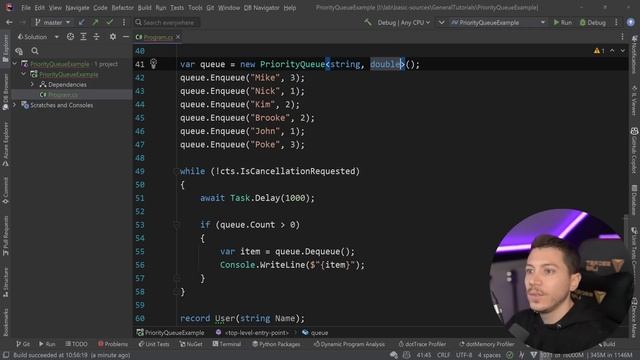Screen dimensions: 640x360
Task: Focus the Search everywhere field
Action: 167,22
